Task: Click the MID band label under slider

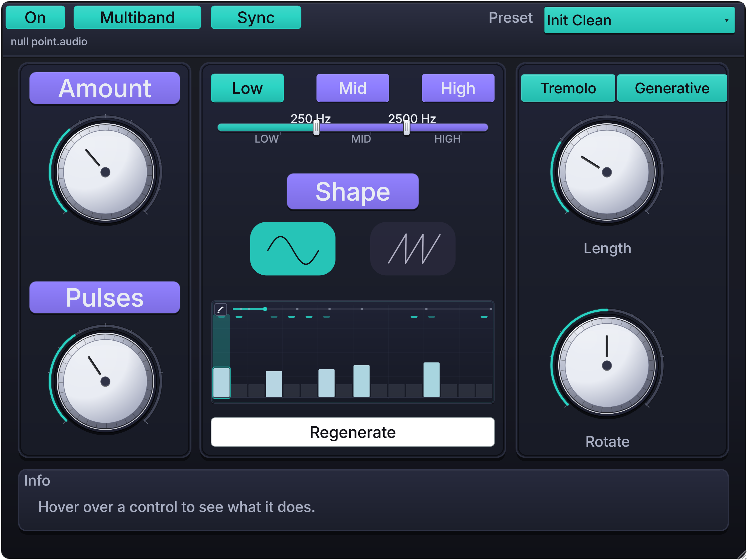Action: pos(361,139)
